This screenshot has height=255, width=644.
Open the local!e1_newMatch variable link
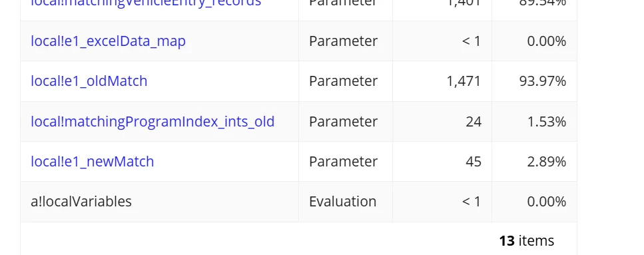coord(93,161)
